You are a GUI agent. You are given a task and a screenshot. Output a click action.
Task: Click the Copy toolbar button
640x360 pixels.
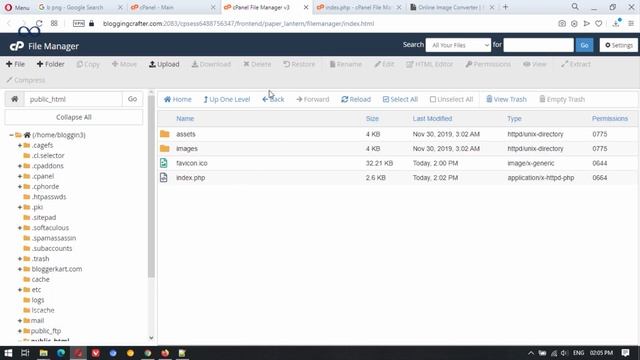coord(88,64)
